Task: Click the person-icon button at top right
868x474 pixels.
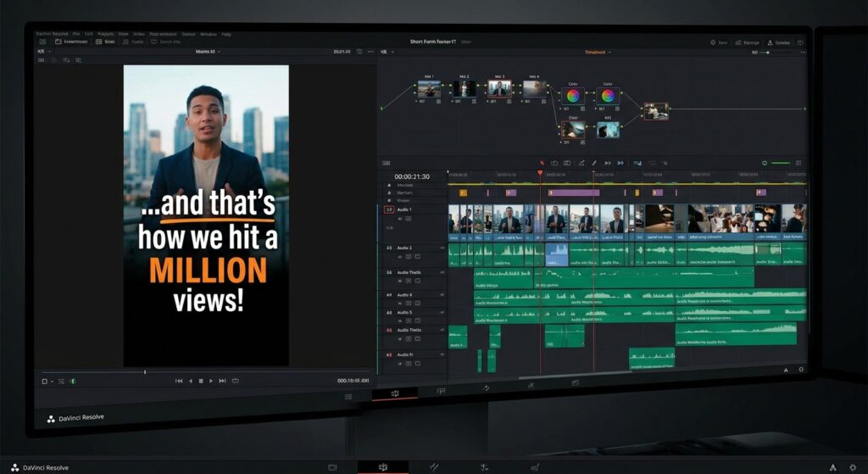Action: tap(778, 42)
